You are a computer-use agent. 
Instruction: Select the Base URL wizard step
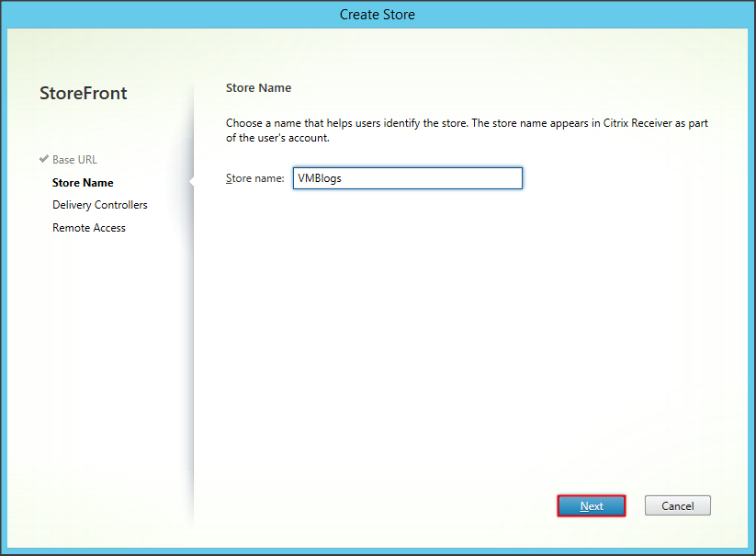tap(74, 160)
